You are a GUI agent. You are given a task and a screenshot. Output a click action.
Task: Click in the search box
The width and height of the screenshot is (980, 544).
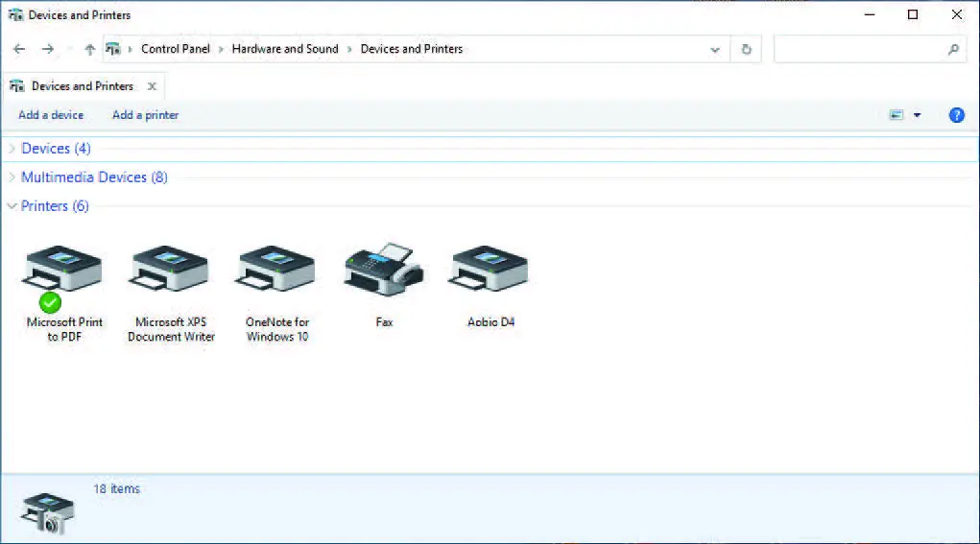pyautogui.click(x=870, y=49)
